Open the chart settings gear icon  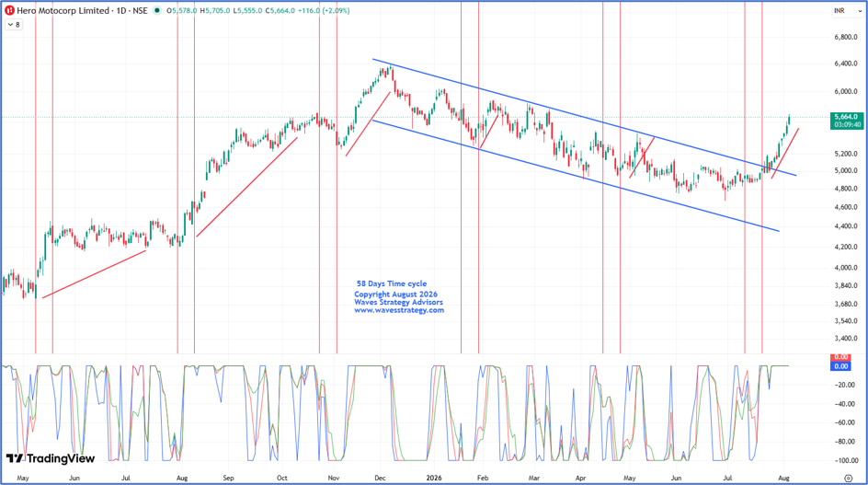[848, 478]
